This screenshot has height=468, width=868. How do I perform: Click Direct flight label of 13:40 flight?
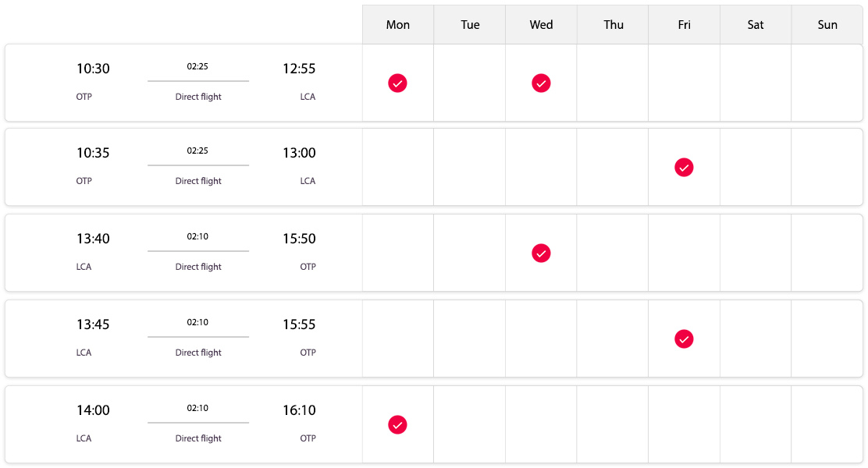coord(198,267)
